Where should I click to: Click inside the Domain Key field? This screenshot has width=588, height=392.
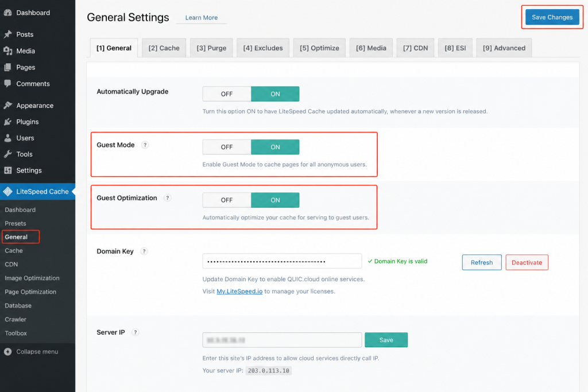pyautogui.click(x=282, y=261)
